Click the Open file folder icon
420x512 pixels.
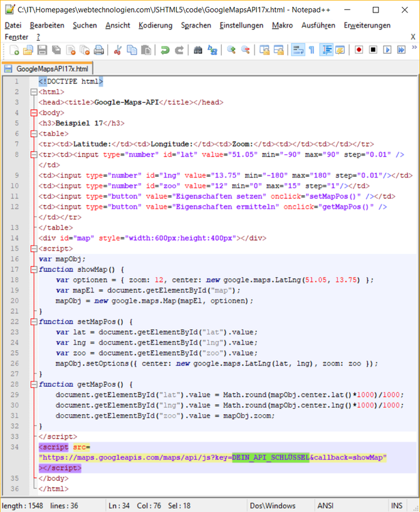28,50
